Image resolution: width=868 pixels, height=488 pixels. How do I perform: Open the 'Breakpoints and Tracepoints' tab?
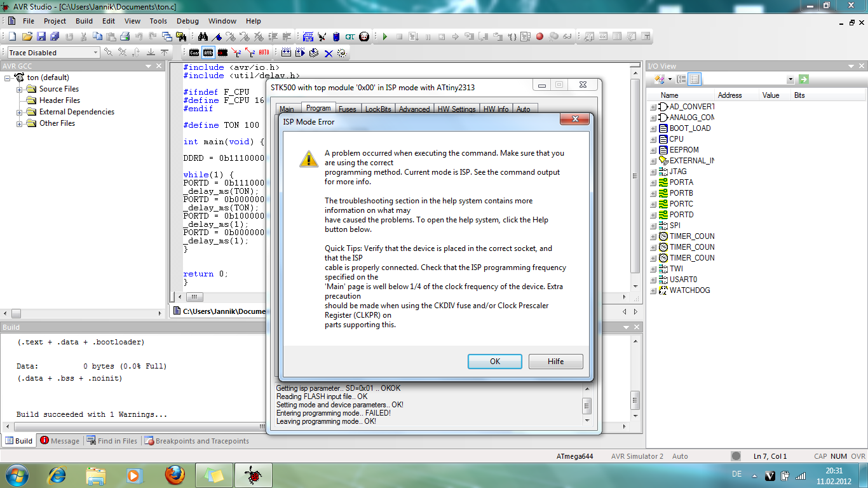click(x=196, y=441)
